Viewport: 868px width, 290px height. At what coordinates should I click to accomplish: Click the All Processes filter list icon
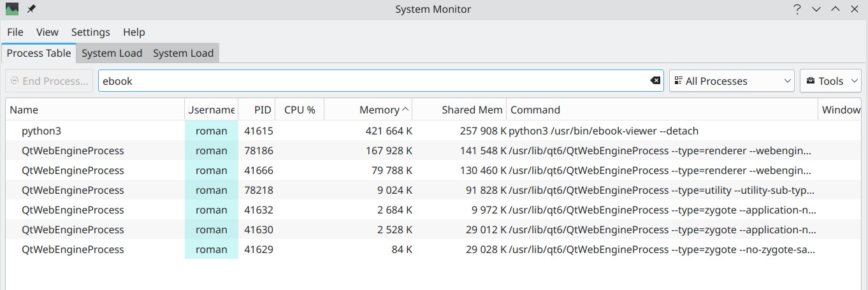click(x=678, y=81)
